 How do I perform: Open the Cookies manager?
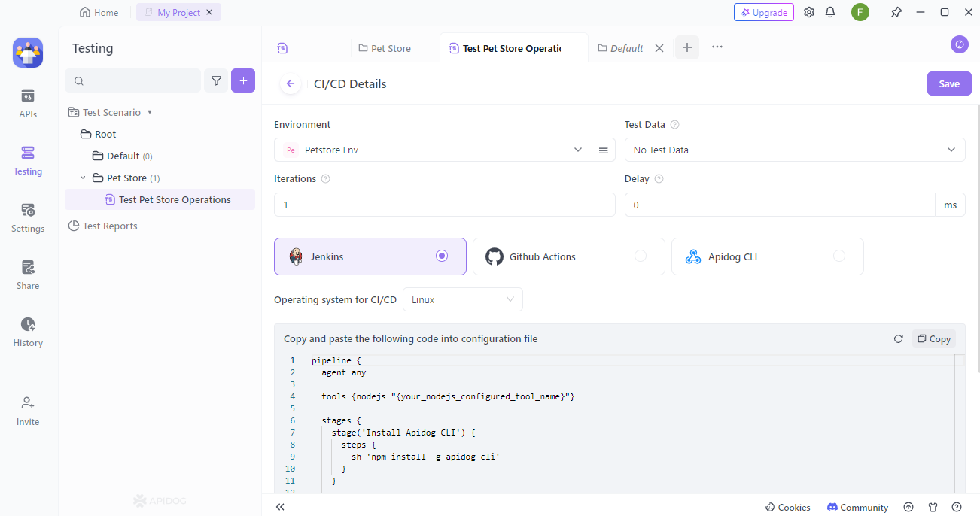click(788, 507)
